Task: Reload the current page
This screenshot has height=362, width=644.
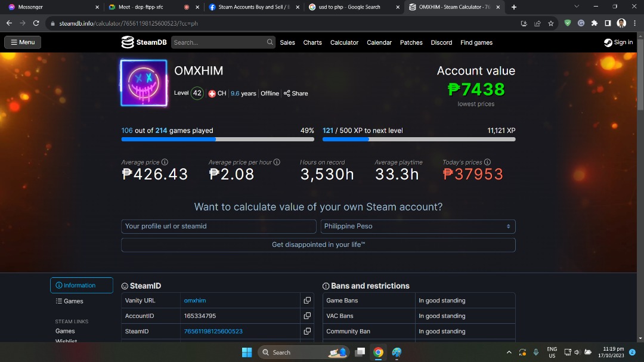Action: click(x=36, y=23)
